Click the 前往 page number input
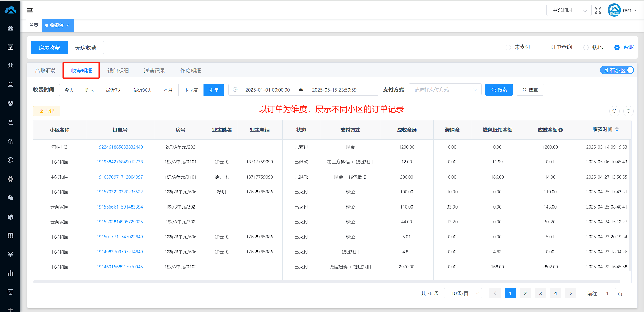This screenshot has height=312, width=644. (x=607, y=293)
